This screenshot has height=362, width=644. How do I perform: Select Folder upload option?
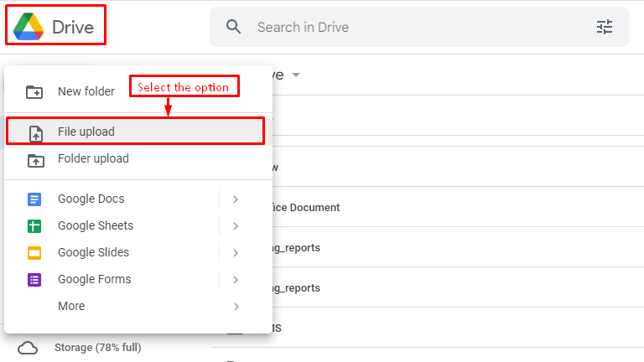click(138, 158)
